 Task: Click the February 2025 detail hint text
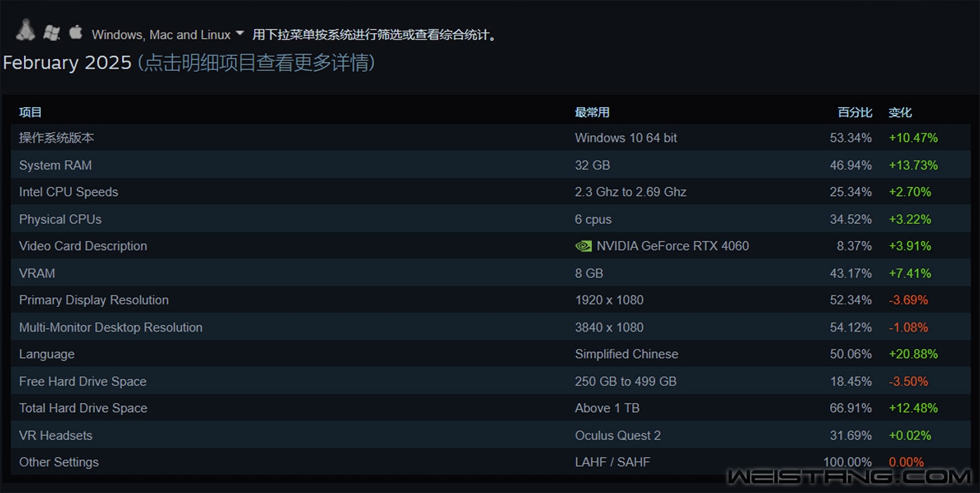point(256,63)
